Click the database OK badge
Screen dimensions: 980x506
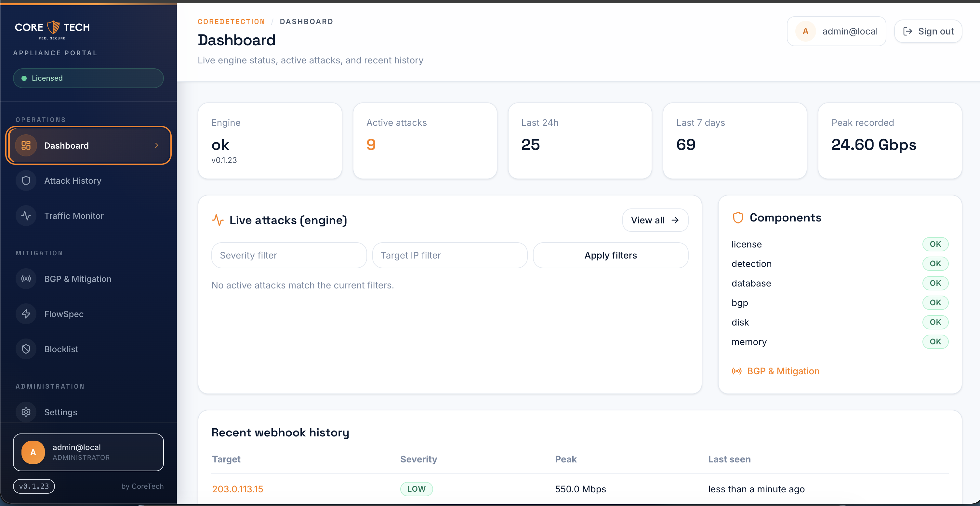pyautogui.click(x=935, y=283)
